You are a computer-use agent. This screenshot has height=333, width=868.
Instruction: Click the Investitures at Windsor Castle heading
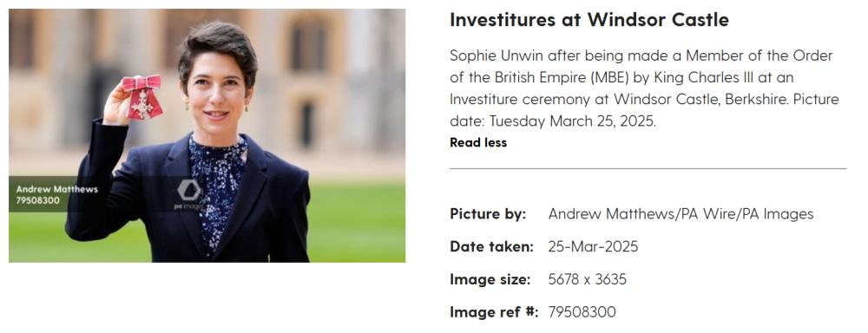pyautogui.click(x=589, y=20)
